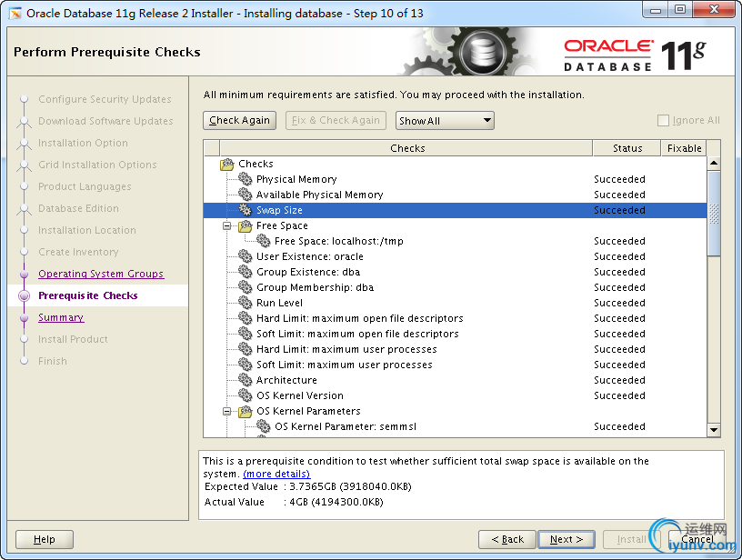Image resolution: width=742 pixels, height=560 pixels.
Task: Click the gear icon beside Physical Memory
Action: [246, 179]
